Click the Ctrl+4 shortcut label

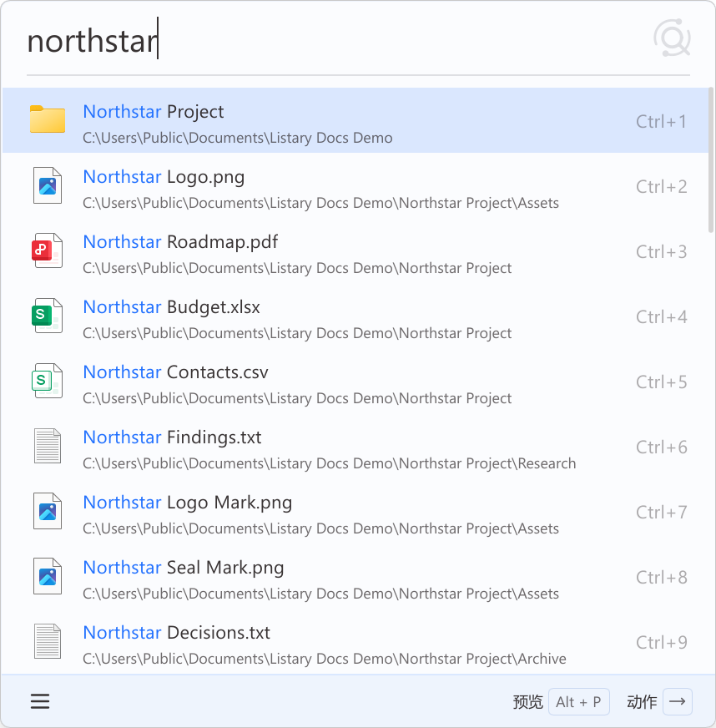click(661, 317)
